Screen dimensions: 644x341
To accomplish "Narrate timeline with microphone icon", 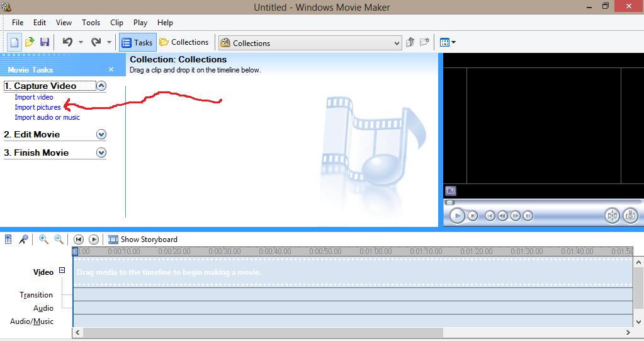I will click(23, 239).
